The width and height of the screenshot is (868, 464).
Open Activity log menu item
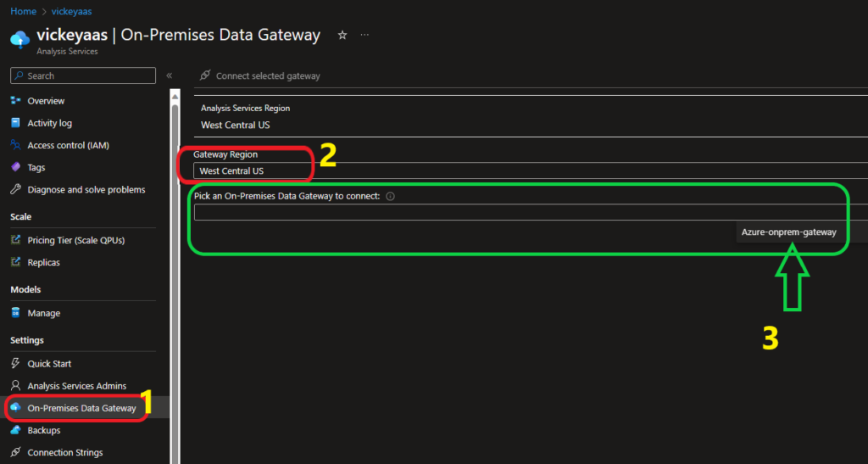coord(50,123)
